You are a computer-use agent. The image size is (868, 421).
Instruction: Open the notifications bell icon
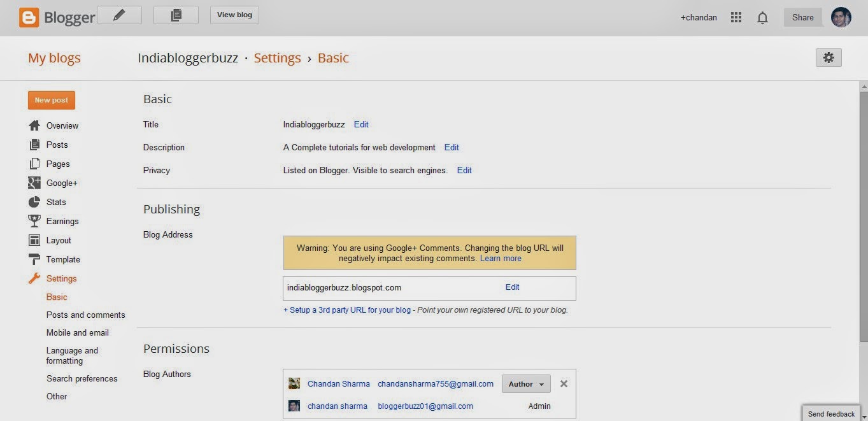tap(762, 18)
